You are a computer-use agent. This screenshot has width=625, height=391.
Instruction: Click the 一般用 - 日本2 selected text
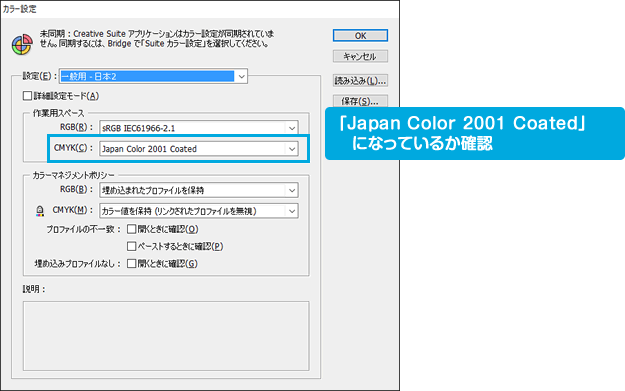[89, 77]
